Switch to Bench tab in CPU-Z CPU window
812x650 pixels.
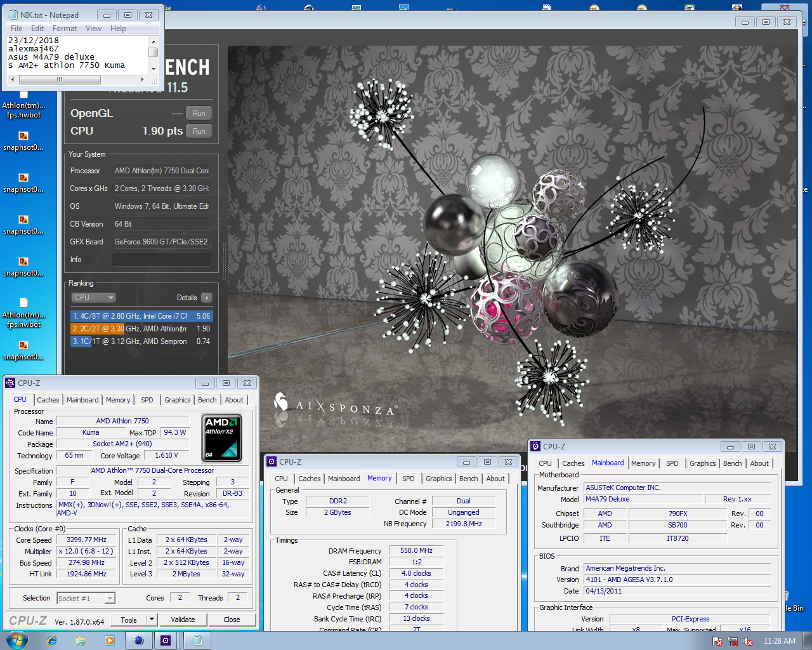pos(207,400)
